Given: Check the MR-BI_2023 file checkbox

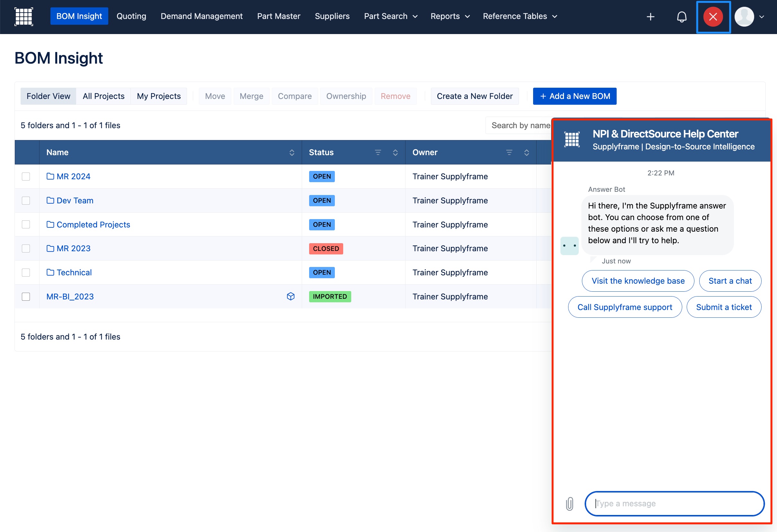Looking at the screenshot, I should [x=26, y=297].
